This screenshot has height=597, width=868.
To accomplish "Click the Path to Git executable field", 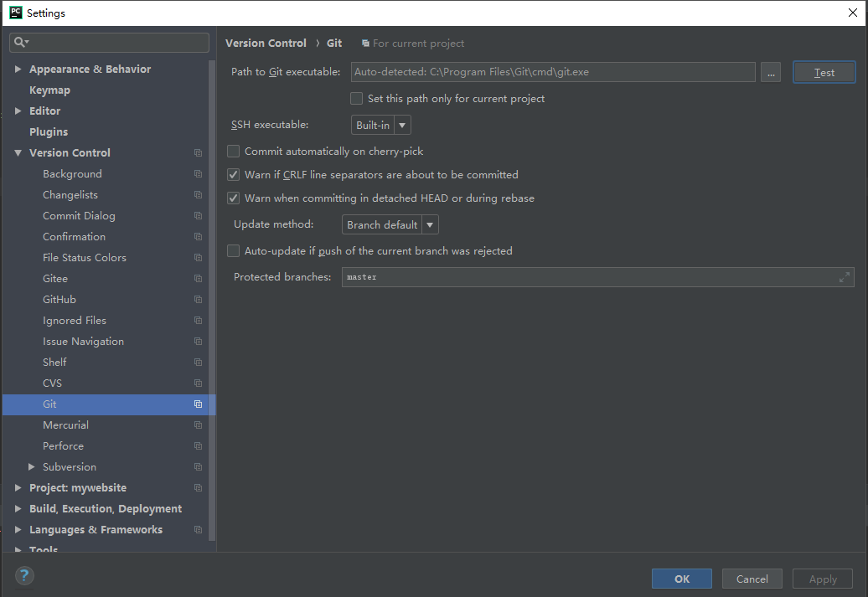I will [553, 72].
